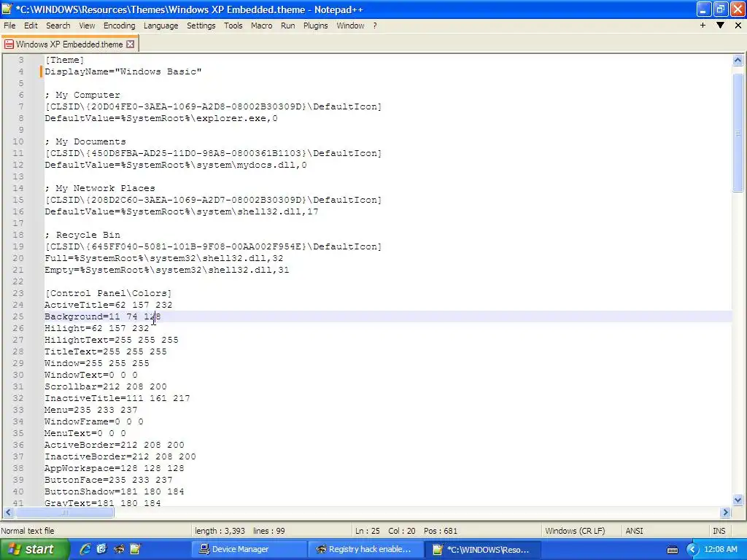The image size is (747, 560).
Task: Click the ButtonShadow=181 180 184 line
Action: point(115,491)
